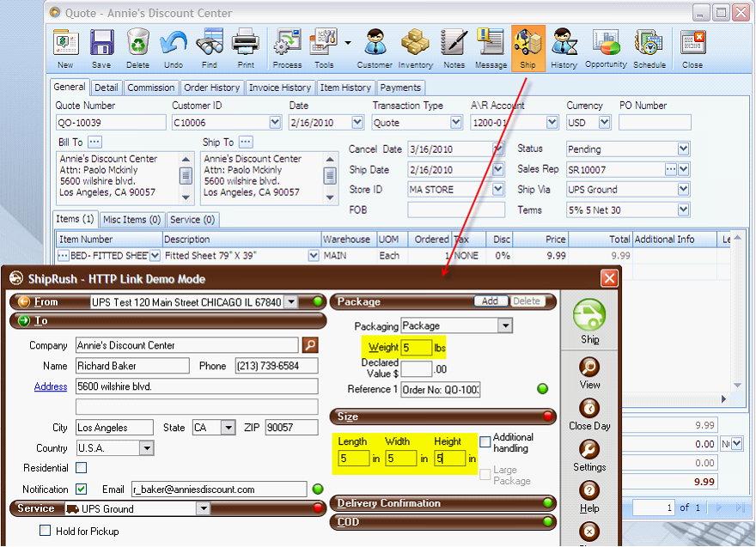The height and width of the screenshot is (547, 756).
Task: Open the Notes toolbar icon
Action: coord(454,48)
